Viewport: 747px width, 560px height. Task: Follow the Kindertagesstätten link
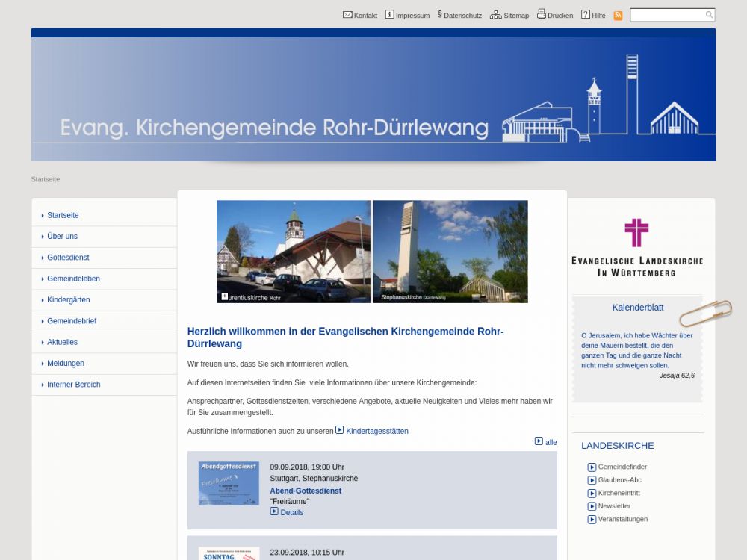tap(376, 431)
